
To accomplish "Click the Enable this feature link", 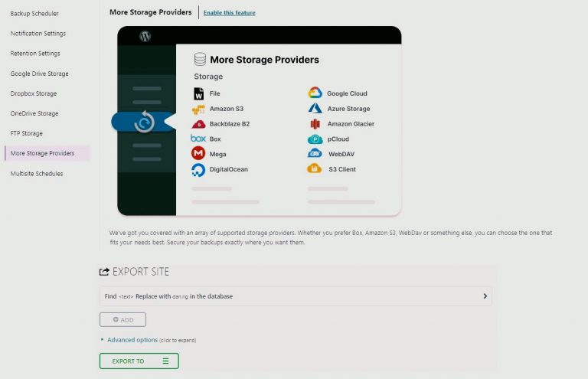I will click(230, 13).
